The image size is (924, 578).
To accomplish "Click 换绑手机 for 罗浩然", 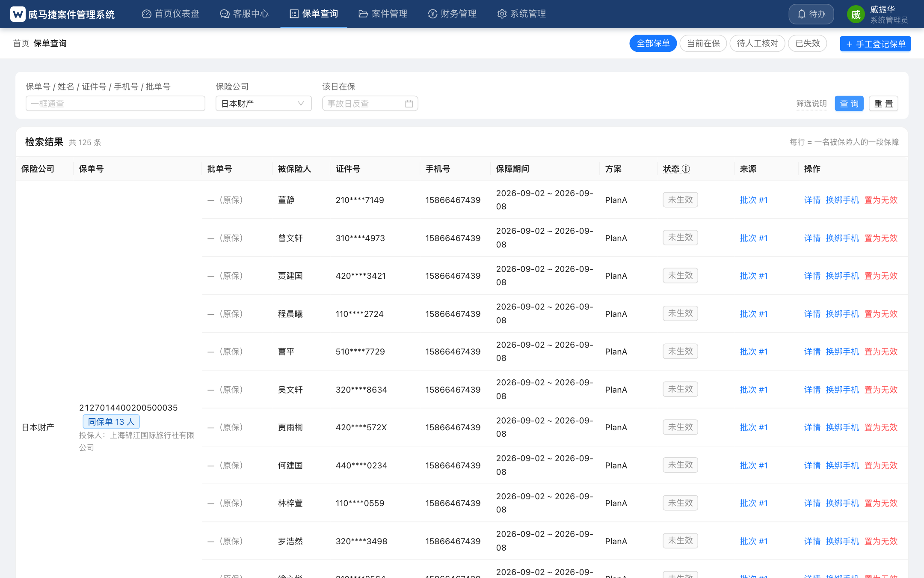I will click(842, 541).
